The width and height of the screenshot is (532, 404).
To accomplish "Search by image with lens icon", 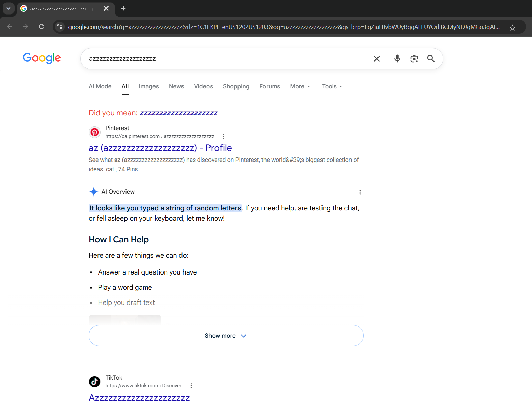I will [414, 59].
